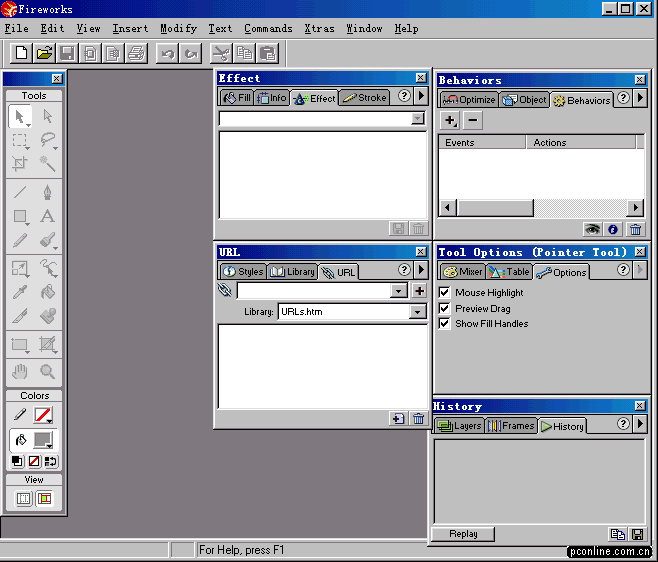
Task: Choose the Text tool
Action: pos(47,216)
